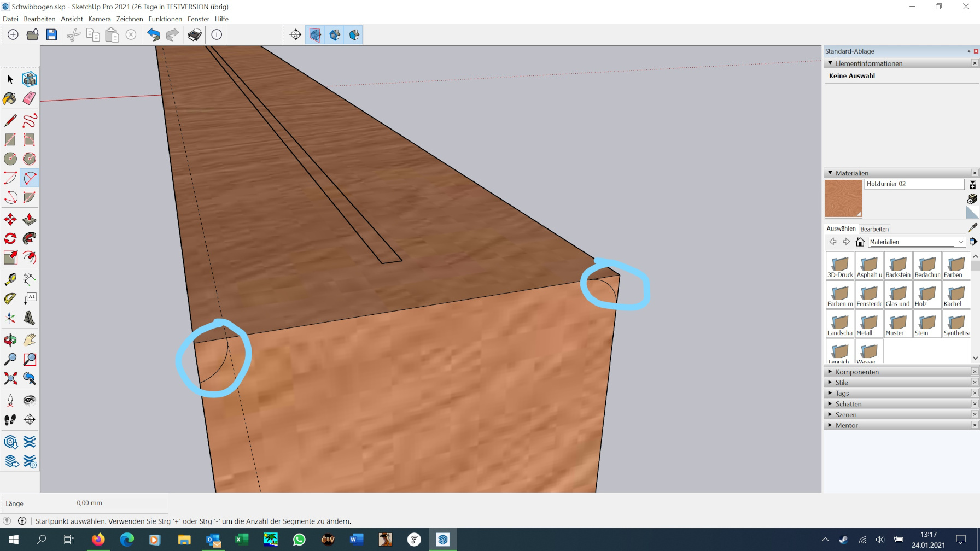
Task: Click the Holzfurnier 02 material preview swatch
Action: (x=843, y=198)
